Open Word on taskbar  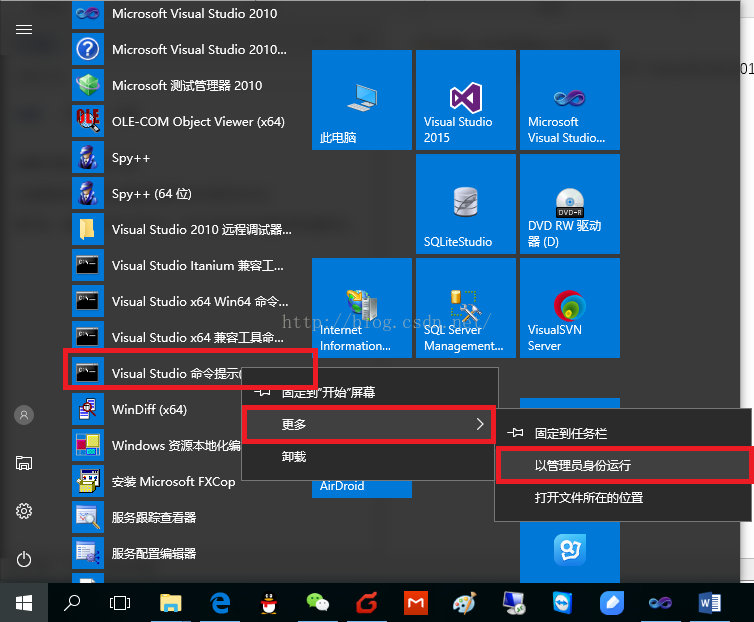click(709, 603)
